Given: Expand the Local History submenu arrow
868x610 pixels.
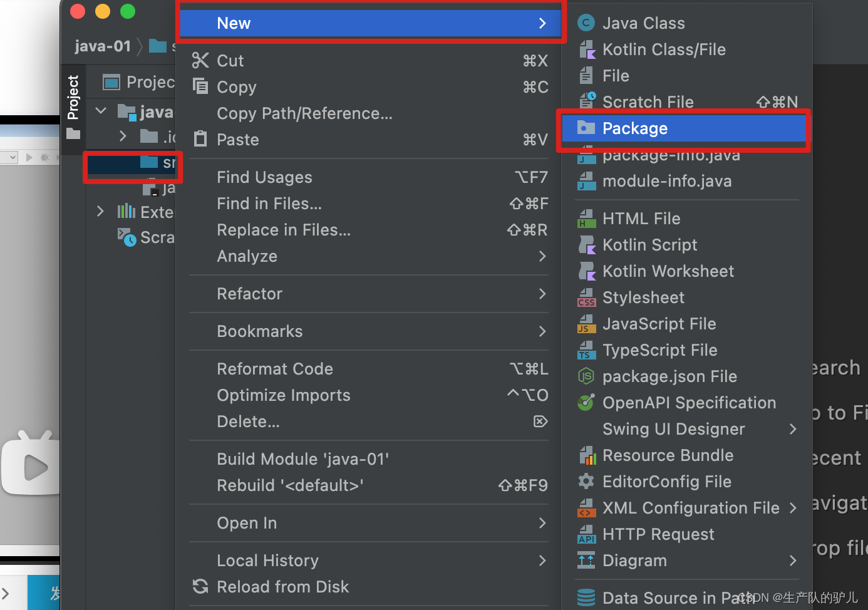Looking at the screenshot, I should pos(542,561).
